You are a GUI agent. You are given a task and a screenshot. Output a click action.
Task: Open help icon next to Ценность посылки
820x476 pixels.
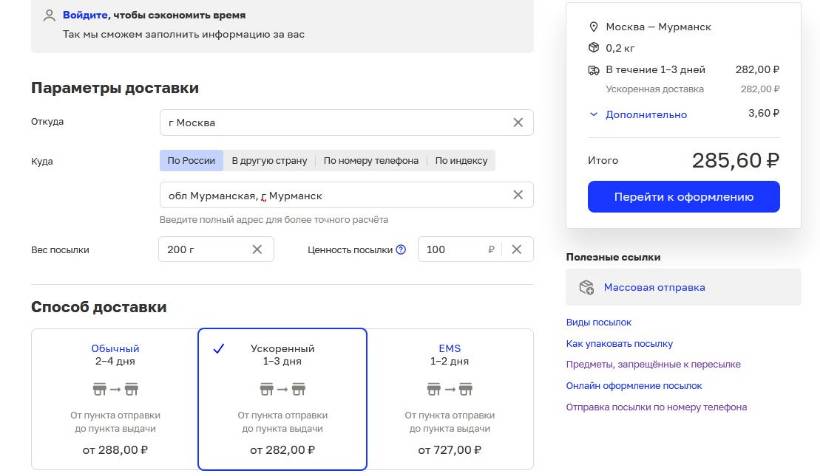[401, 250]
